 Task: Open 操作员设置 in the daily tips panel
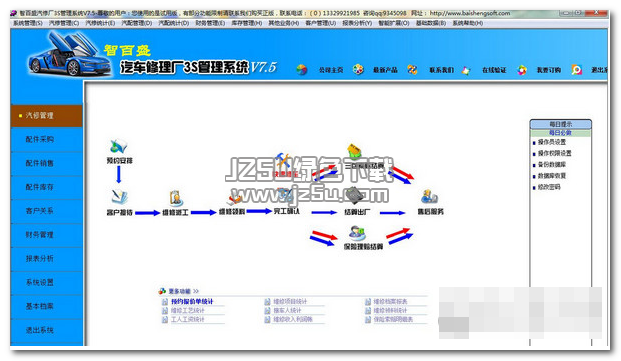pyautogui.click(x=551, y=142)
